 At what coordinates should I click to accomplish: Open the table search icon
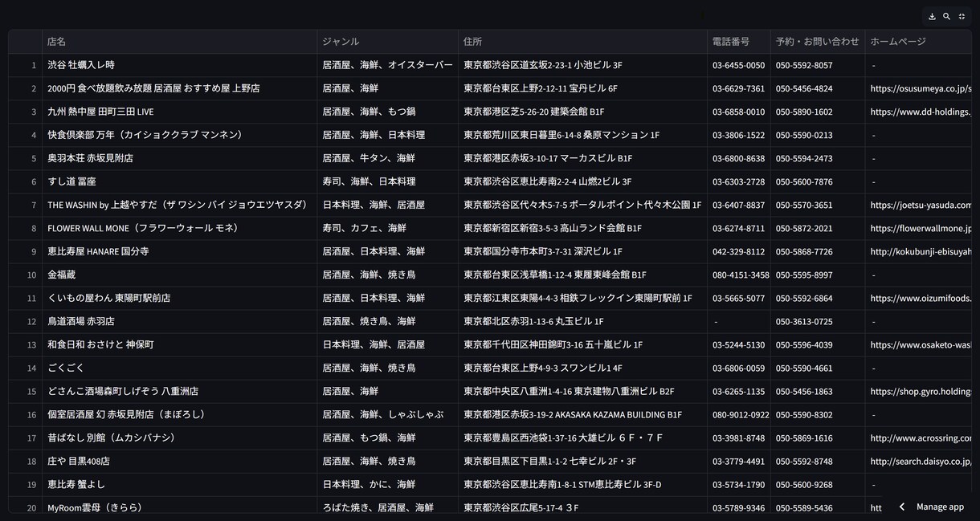tap(946, 17)
